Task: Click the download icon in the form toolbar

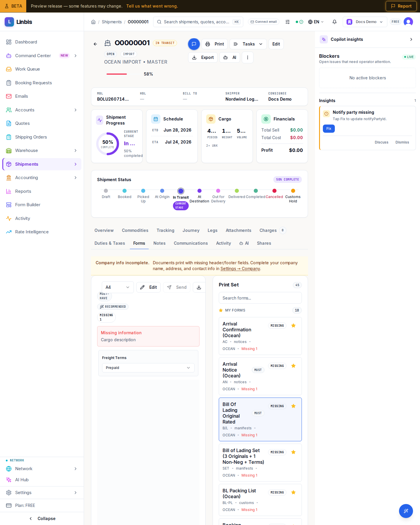Action: pyautogui.click(x=199, y=287)
